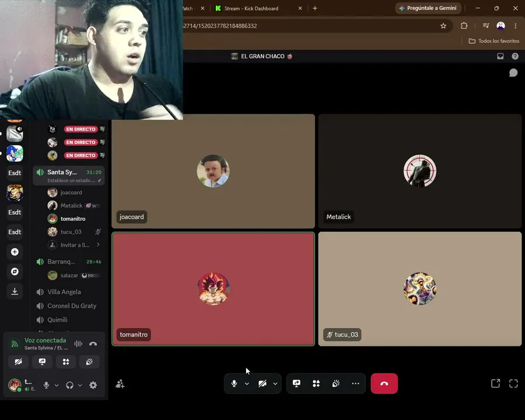Edit channel status pencil icon
525x420 pixels.
99,180
